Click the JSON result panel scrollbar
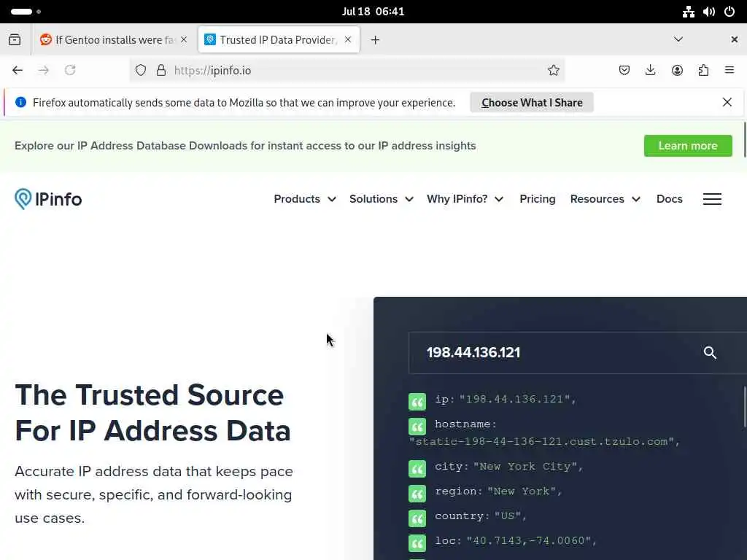 (x=745, y=407)
